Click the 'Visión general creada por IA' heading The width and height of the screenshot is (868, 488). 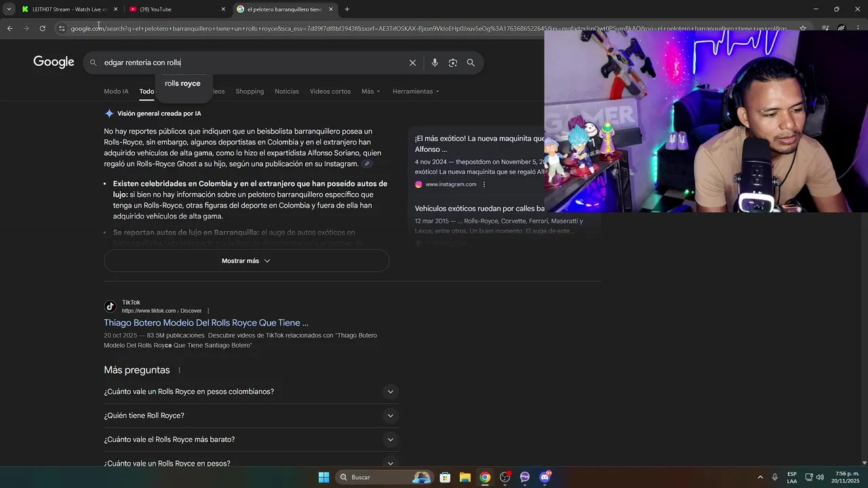(159, 113)
